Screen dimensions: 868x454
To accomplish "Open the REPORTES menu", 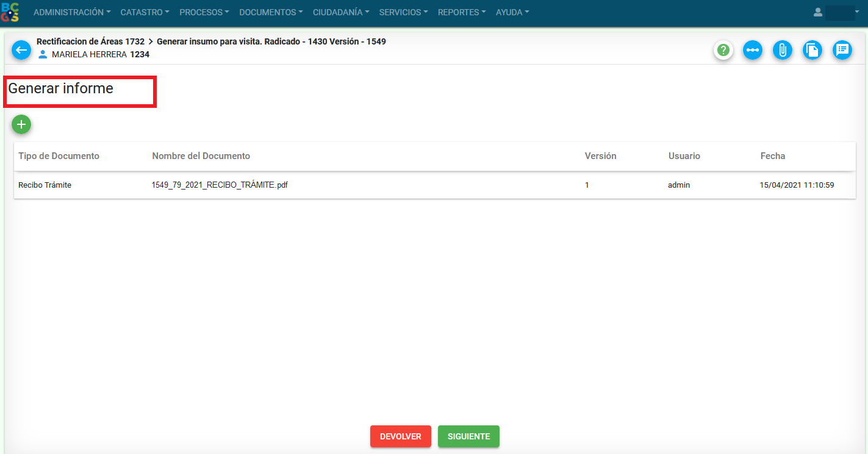I will [x=462, y=12].
